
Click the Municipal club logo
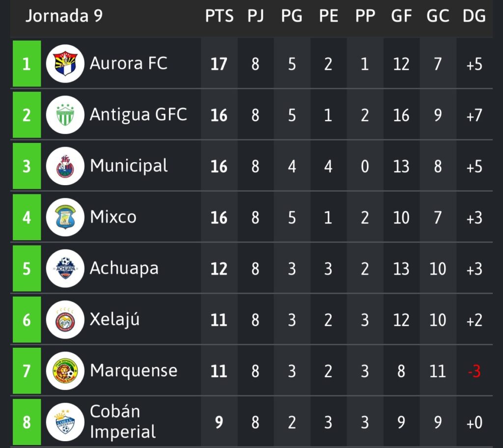click(65, 166)
